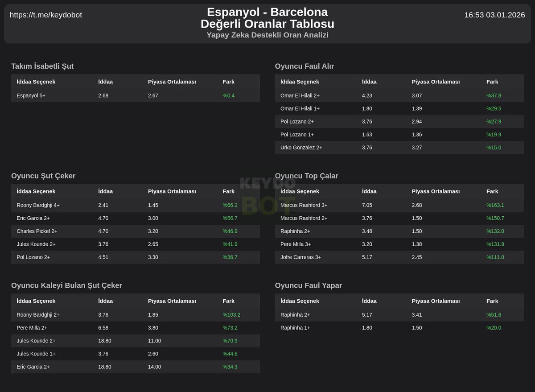Select the Omar El Hilali 1+ row
The width and height of the screenshot is (535, 392).
399,108
